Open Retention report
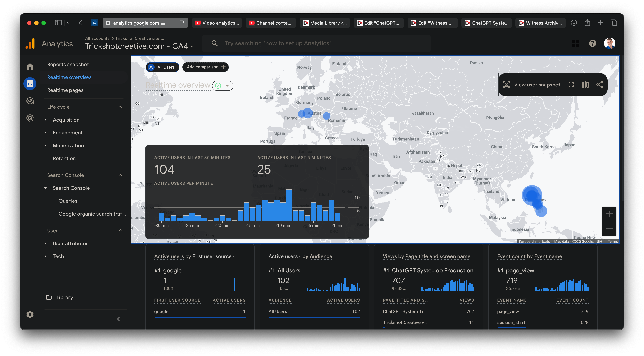 (x=64, y=158)
